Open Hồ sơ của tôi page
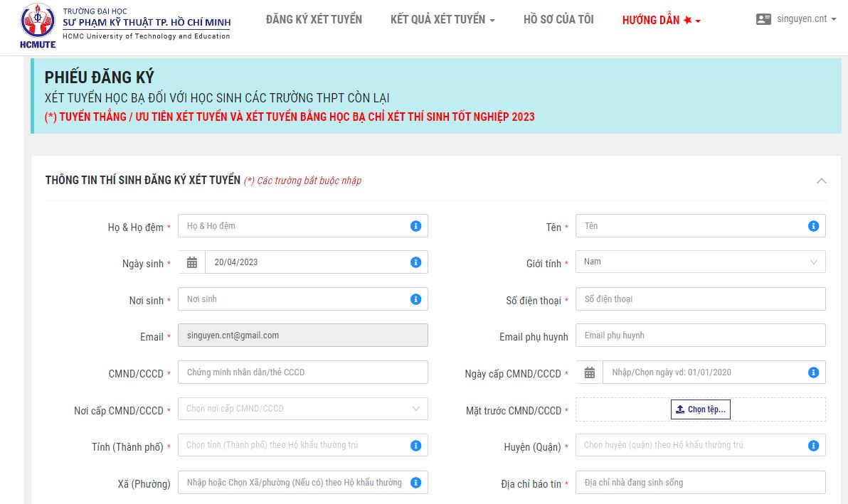The height and width of the screenshot is (504, 848). pyautogui.click(x=558, y=20)
